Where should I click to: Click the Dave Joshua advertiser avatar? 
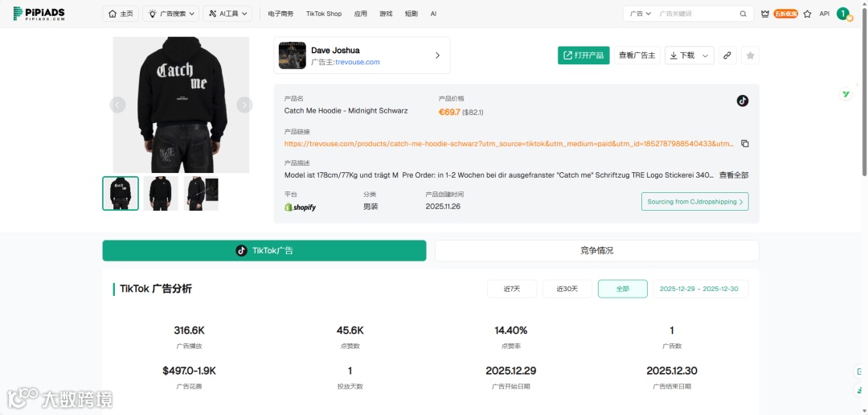point(293,55)
